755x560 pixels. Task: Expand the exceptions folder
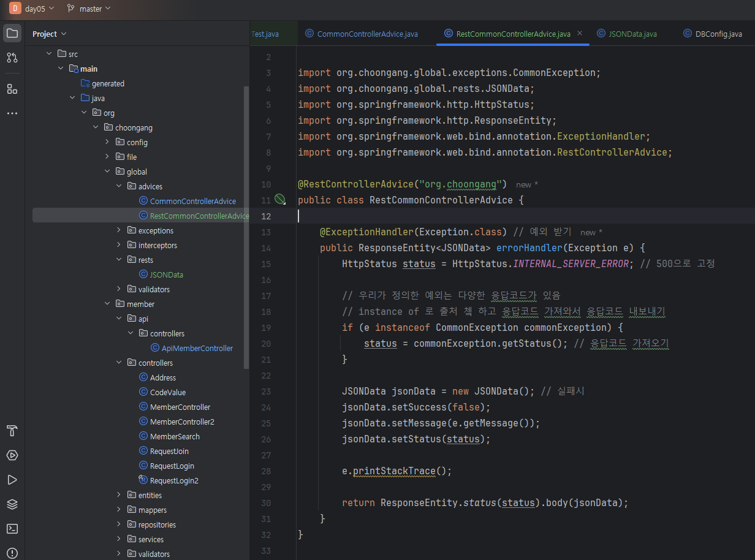pyautogui.click(x=119, y=230)
